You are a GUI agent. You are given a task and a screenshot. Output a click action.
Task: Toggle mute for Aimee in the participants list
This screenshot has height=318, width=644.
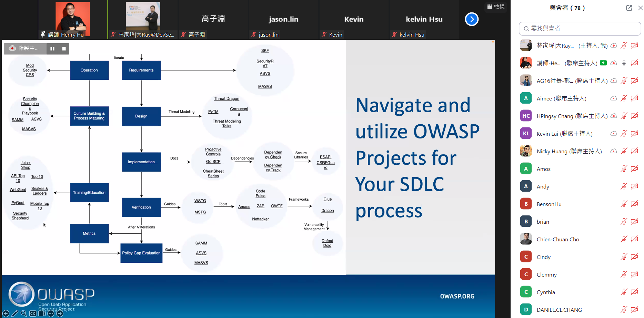click(624, 98)
